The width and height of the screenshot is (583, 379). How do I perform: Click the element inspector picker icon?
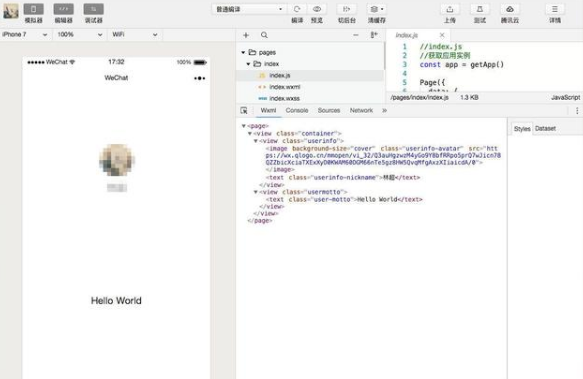click(x=244, y=110)
